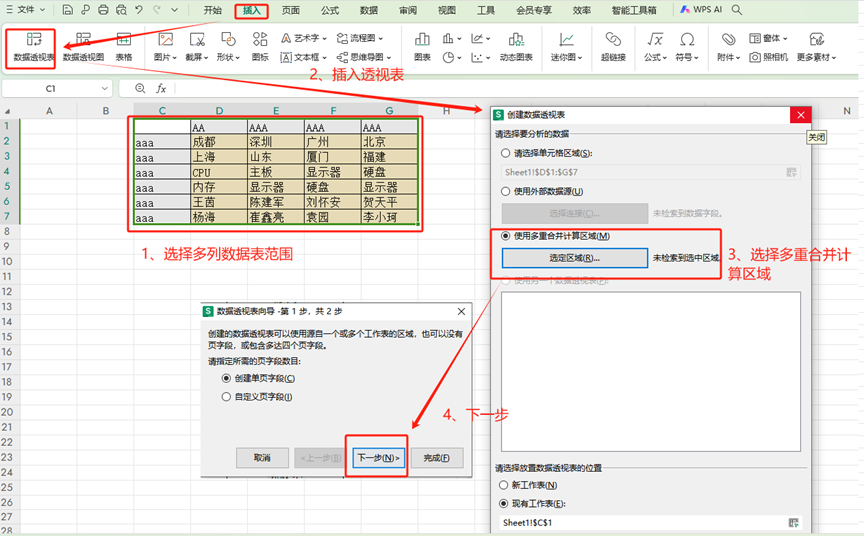Close the 数据透视表向导 dialog
This screenshot has height=536, width=864.
click(x=461, y=311)
